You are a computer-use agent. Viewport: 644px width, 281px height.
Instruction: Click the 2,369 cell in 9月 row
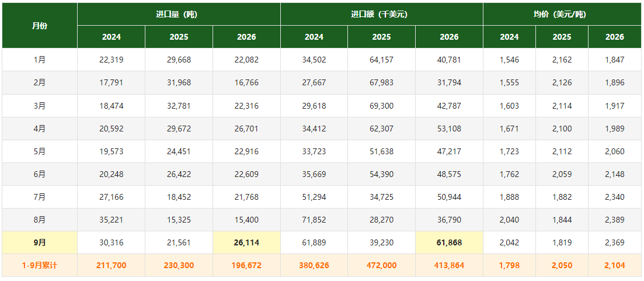(x=615, y=242)
